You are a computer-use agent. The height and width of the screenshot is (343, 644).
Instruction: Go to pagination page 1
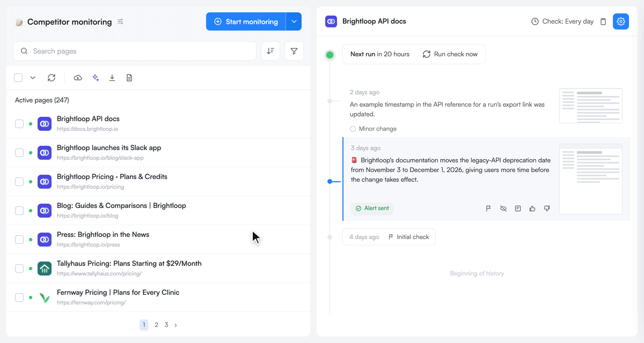click(144, 325)
